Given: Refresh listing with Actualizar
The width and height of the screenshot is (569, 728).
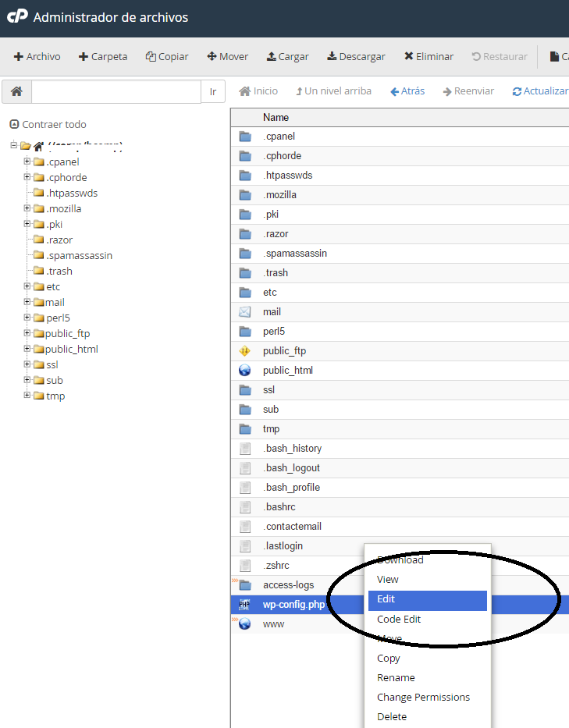Looking at the screenshot, I should pos(540,91).
